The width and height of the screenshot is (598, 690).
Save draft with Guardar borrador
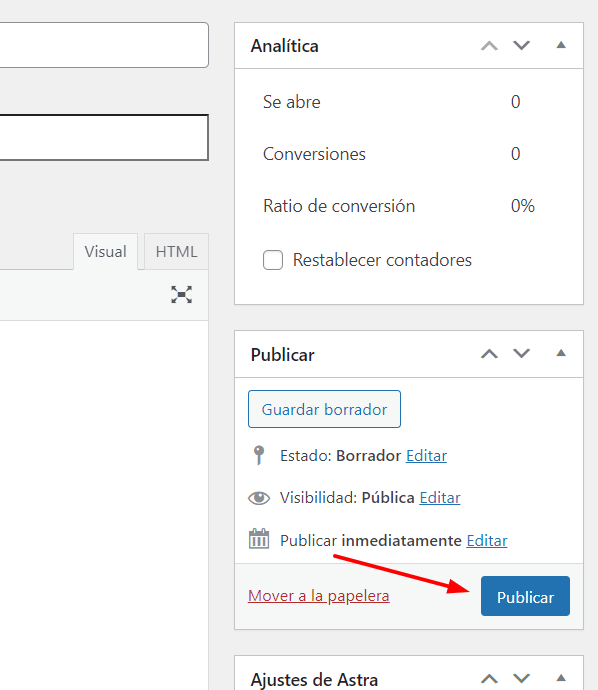324,409
